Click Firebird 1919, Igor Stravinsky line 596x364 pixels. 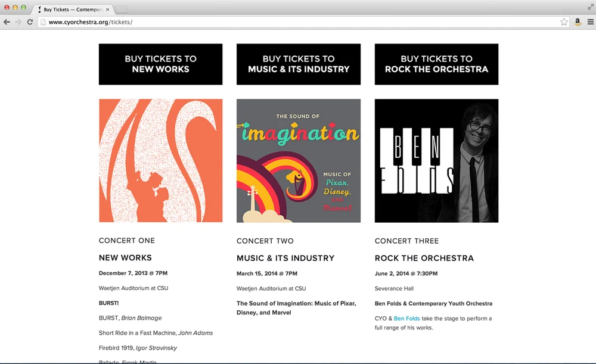pos(138,348)
